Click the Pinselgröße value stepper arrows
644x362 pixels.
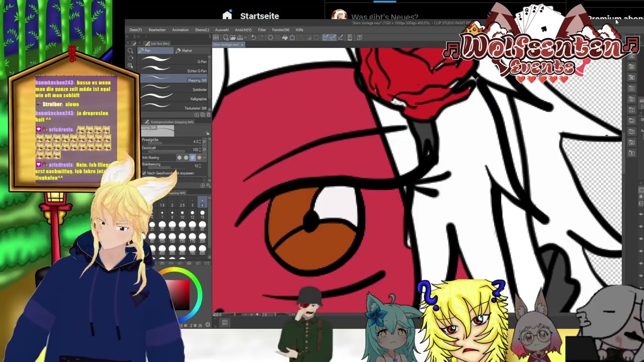[200, 141]
